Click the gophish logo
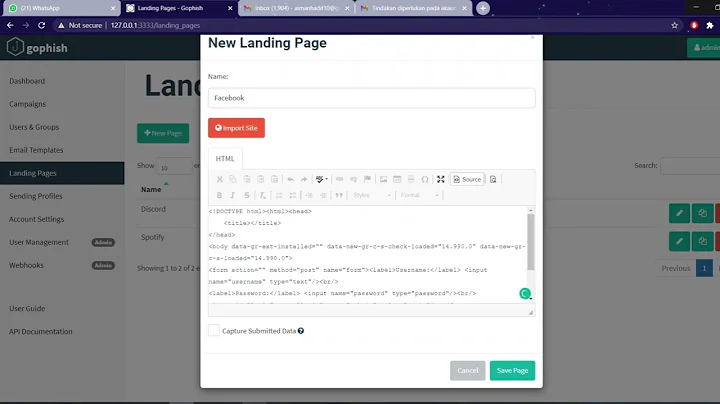Viewport: 720px width, 404px height. pyautogui.click(x=38, y=47)
